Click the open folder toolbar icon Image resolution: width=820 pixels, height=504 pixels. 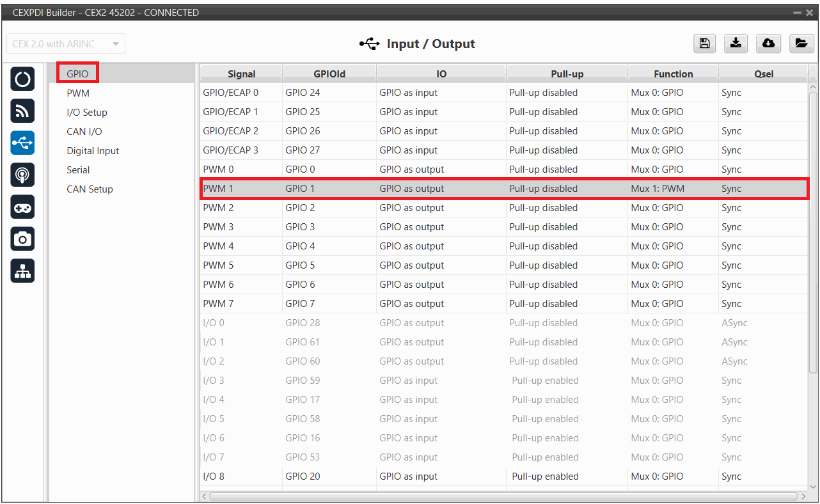(800, 43)
